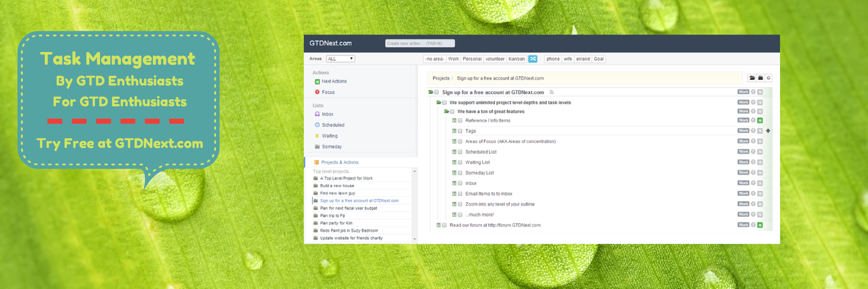Collapse the We have a ton of great features folder
This screenshot has height=289, width=868.
click(447, 111)
